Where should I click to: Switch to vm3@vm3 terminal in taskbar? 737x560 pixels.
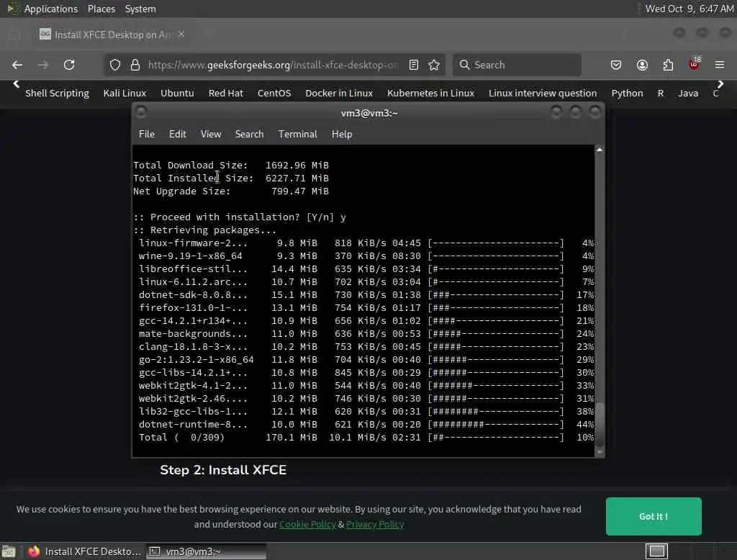click(x=206, y=551)
